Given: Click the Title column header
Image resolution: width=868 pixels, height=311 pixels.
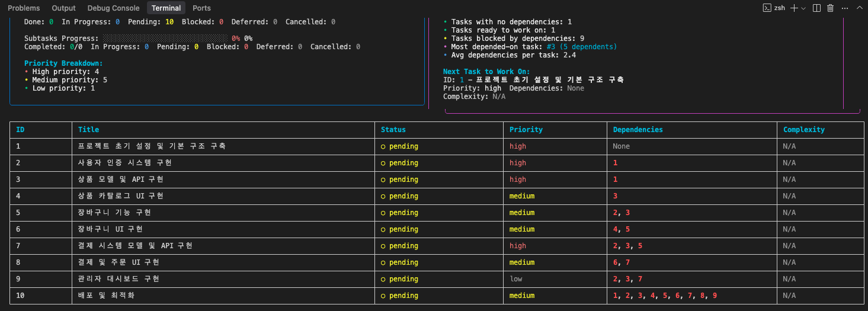Looking at the screenshot, I should click(x=88, y=129).
